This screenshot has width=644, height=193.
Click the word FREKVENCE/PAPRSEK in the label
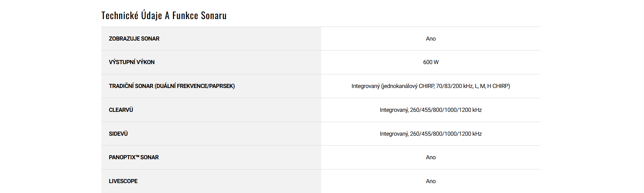coord(205,86)
